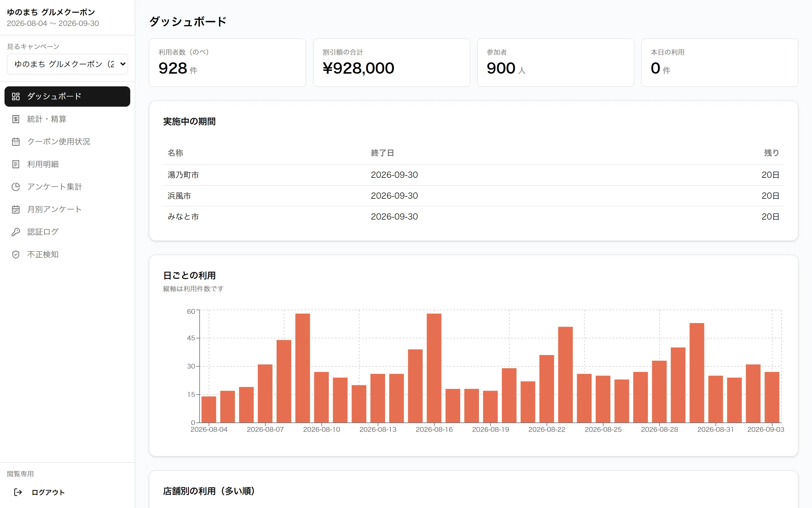Screen dimensions: 812x508
Task: Click the ダッシュボード grid icon
Action: [16, 97]
